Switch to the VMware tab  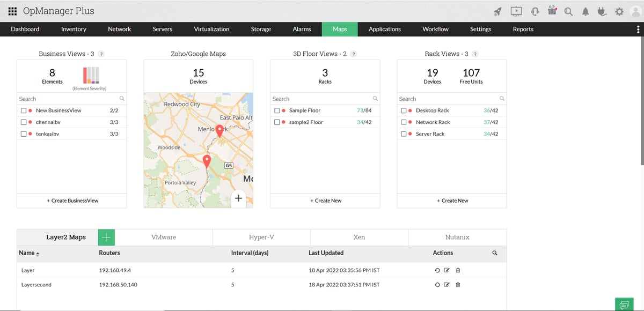(164, 236)
